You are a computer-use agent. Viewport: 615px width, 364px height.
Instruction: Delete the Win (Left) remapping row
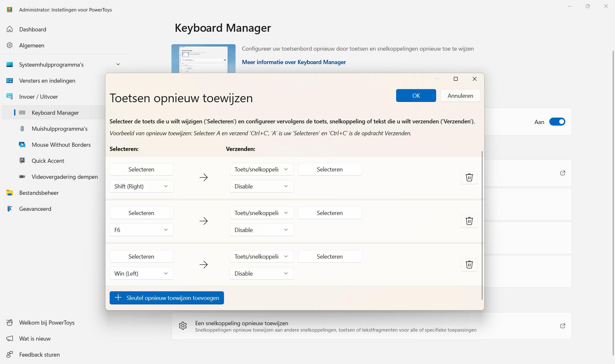coord(469,265)
